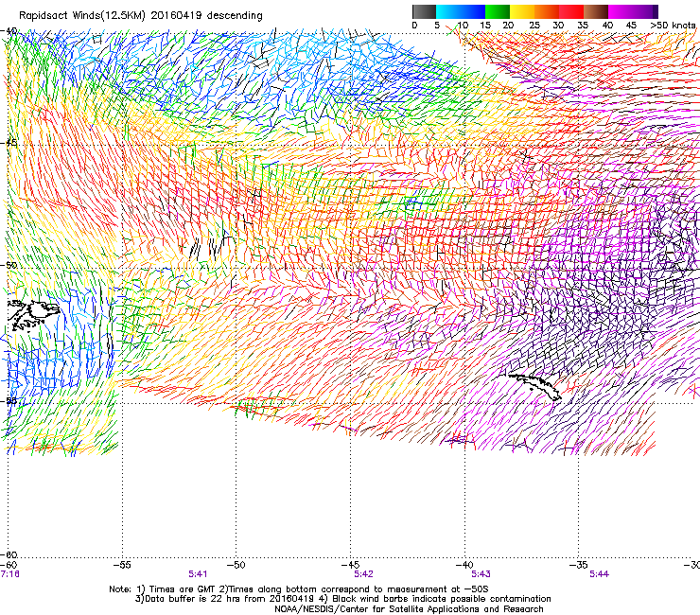Select the yellow legend color segment
700x615 pixels.
522,11
